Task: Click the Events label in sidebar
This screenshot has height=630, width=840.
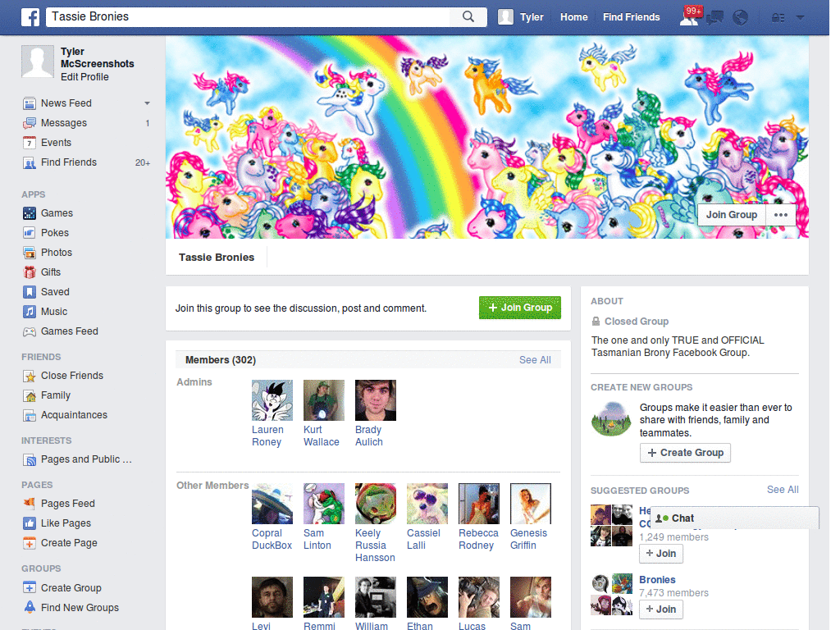Action: point(57,143)
